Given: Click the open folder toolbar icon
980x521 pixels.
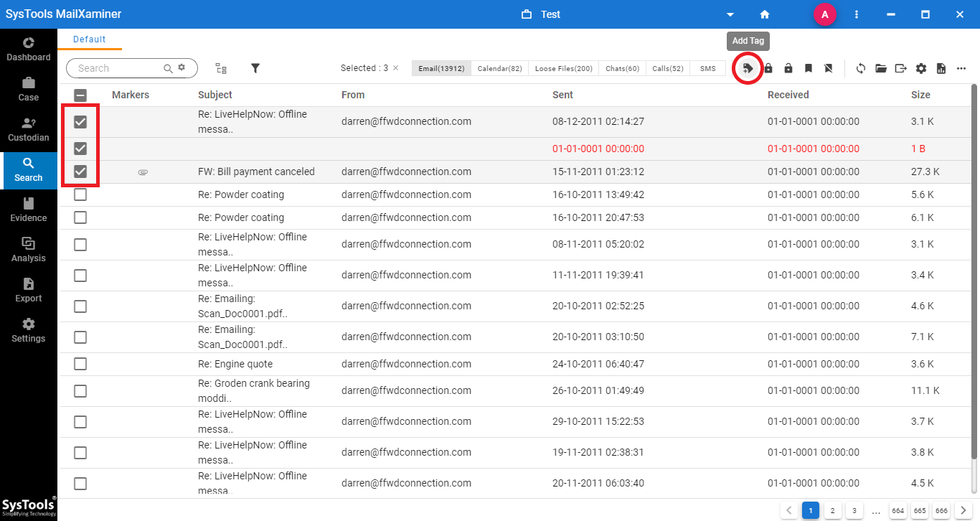Looking at the screenshot, I should click(881, 68).
